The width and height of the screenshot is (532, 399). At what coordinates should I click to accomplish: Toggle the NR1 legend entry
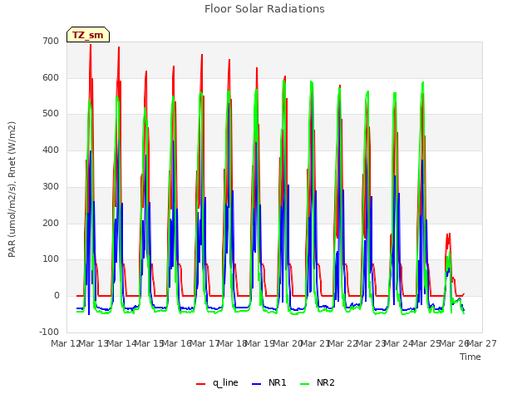269,382
